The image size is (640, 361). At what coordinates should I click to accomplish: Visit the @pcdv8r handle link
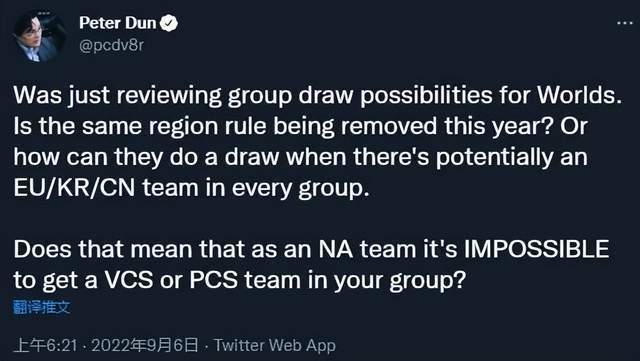coord(111,45)
